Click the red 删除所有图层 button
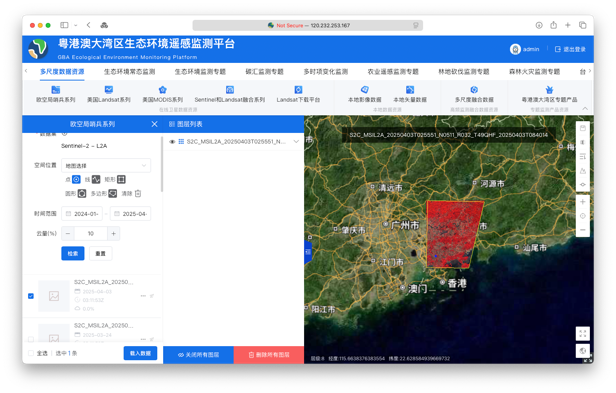Screen dimensions: 616x393 pyautogui.click(x=269, y=354)
